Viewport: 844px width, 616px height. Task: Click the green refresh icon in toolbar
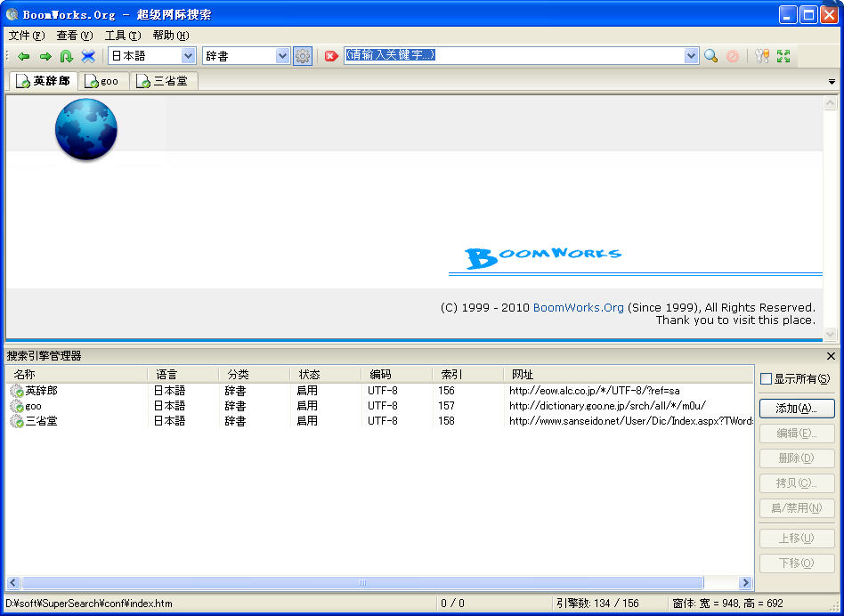click(67, 56)
